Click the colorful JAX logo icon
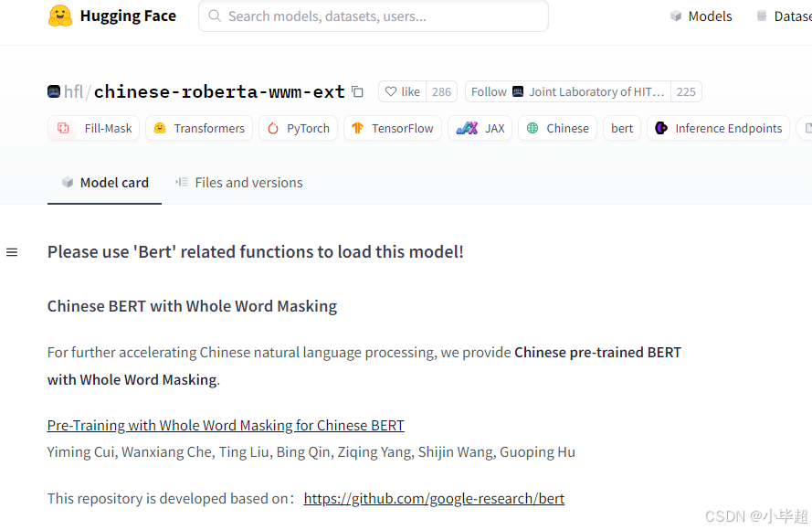Screen dimensions: 812x530 (x=467, y=128)
